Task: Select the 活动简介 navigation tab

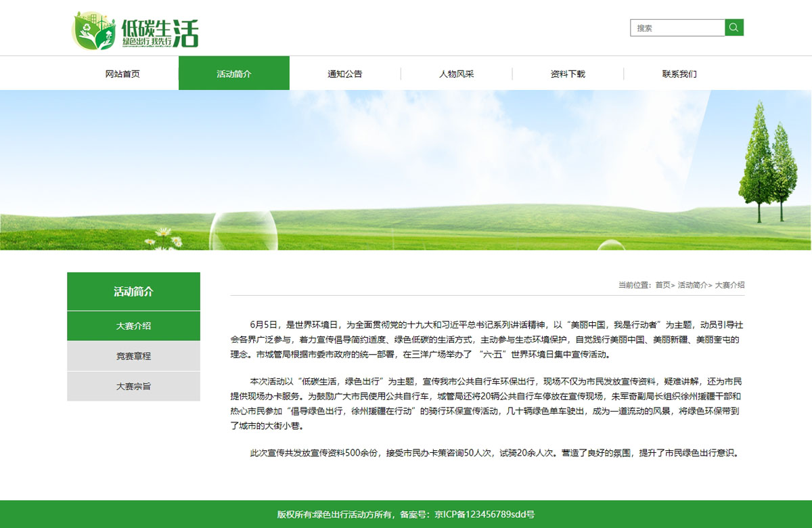Action: pos(234,74)
